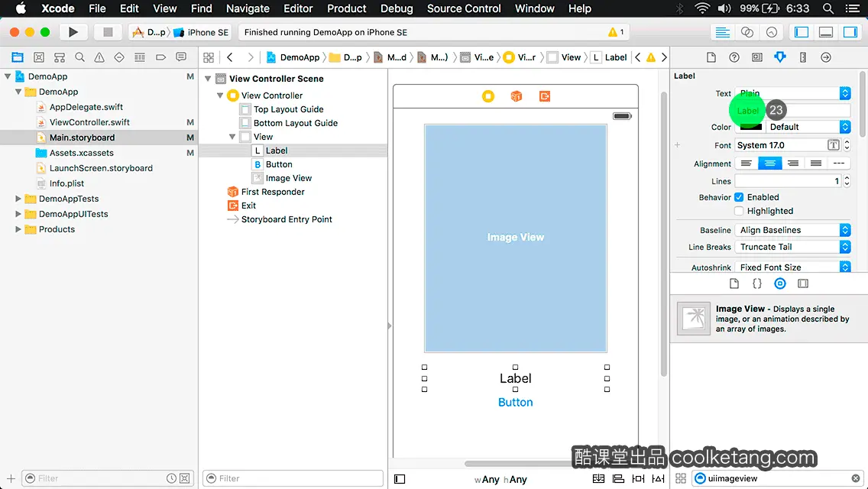Set alignment to left

tap(747, 164)
